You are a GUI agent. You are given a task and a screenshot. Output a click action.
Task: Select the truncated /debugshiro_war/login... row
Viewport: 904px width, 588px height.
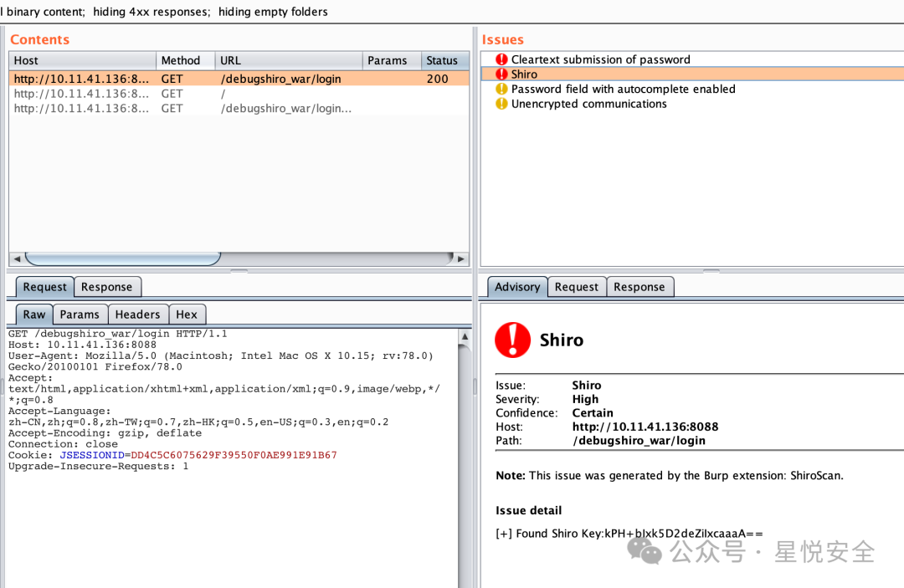pos(239,108)
